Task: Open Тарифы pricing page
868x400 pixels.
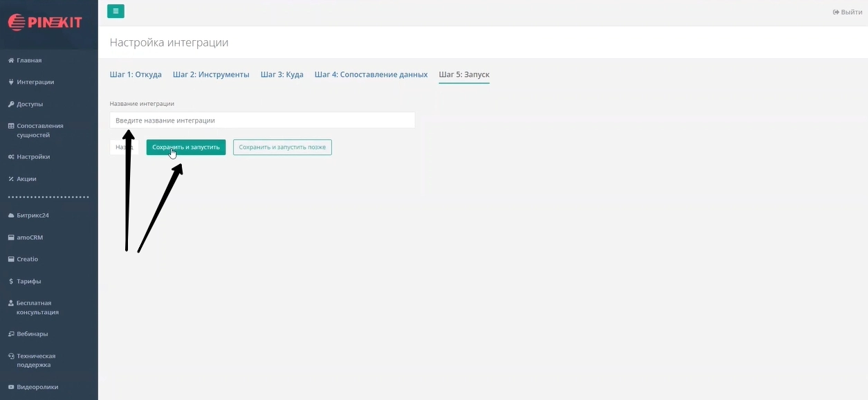Action: [x=28, y=281]
